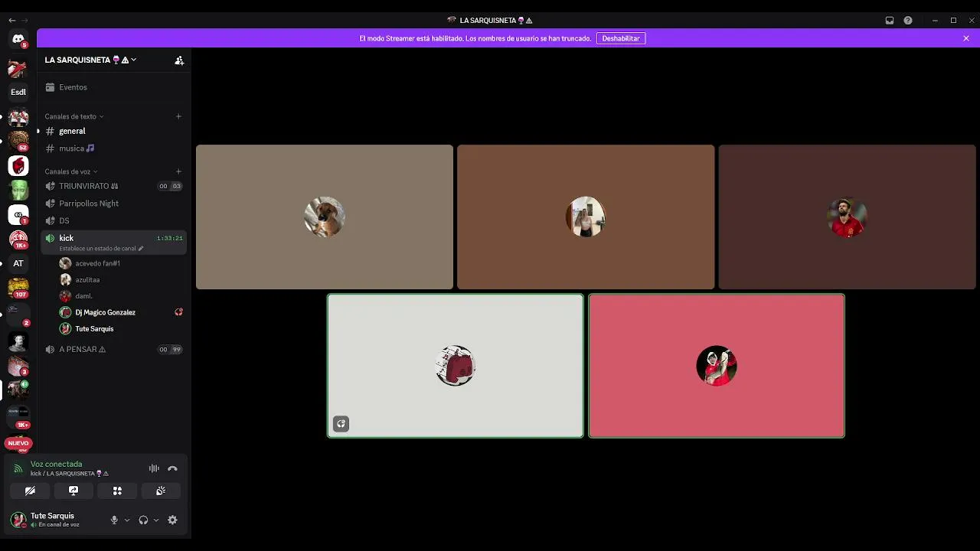Screen dimensions: 980x551
Task: Select user acevedo fan#1 in kick
Action: click(121, 263)
